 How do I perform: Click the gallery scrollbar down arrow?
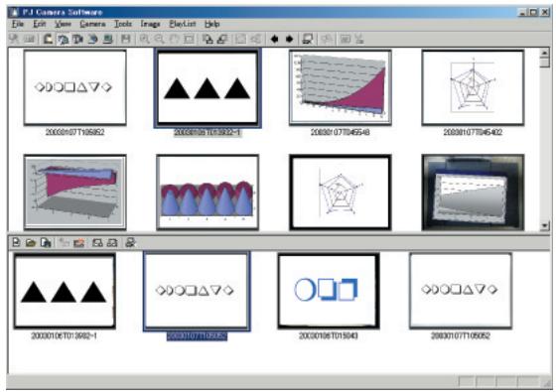point(545,226)
